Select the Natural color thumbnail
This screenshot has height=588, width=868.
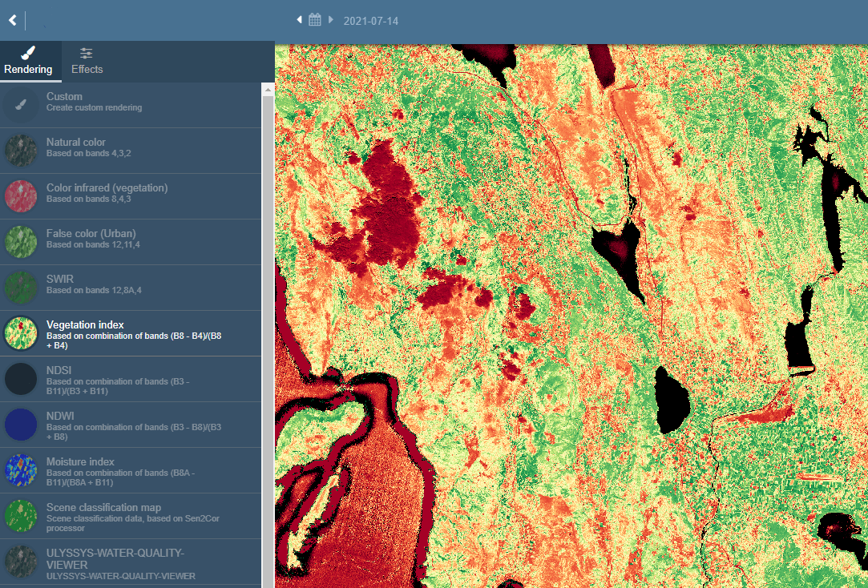21,151
